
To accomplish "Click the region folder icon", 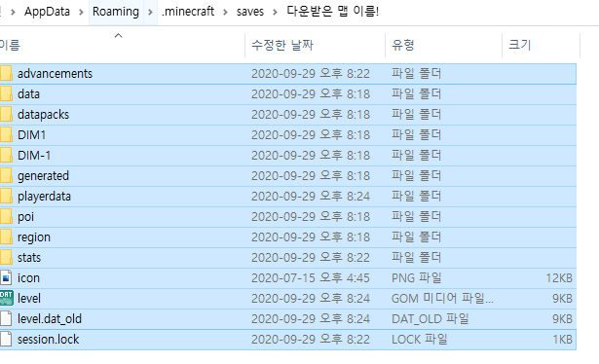I will (6, 237).
